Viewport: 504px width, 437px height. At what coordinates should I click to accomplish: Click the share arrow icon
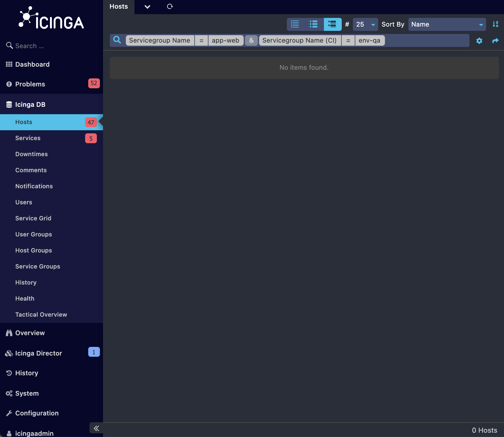(495, 41)
